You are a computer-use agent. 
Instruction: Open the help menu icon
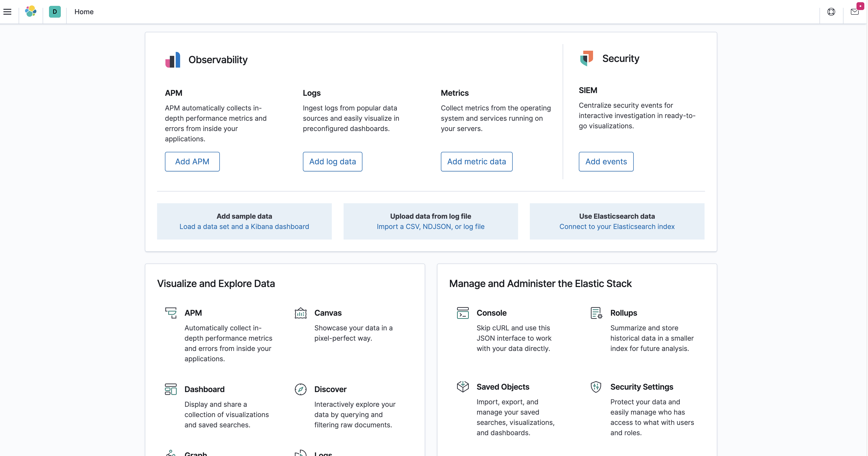coord(831,12)
